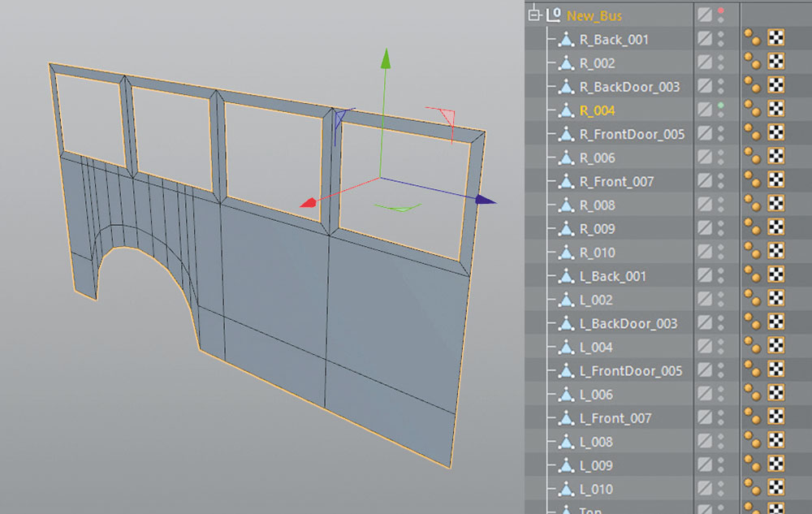Image resolution: width=812 pixels, height=514 pixels.
Task: Click the green Y axis arrow handle
Action: pyautogui.click(x=385, y=58)
